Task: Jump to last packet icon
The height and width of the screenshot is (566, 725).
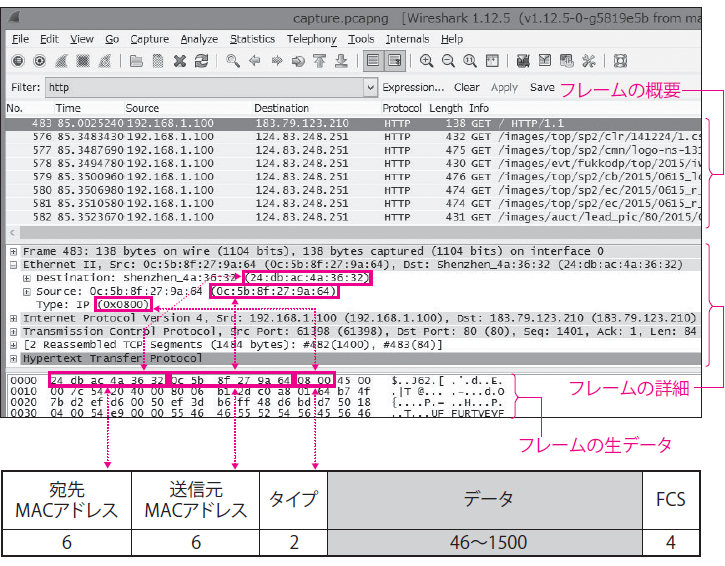Action: 341,61
